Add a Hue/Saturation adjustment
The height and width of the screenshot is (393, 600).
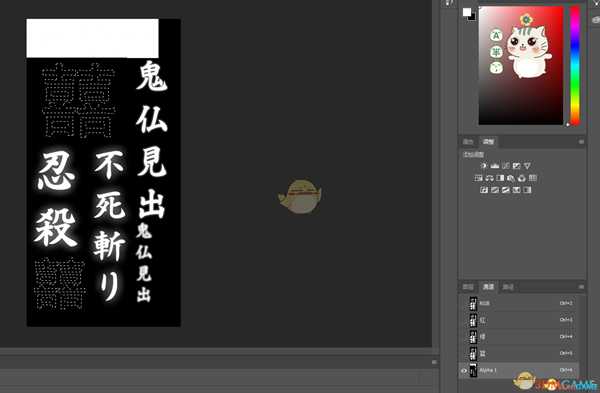click(478, 178)
